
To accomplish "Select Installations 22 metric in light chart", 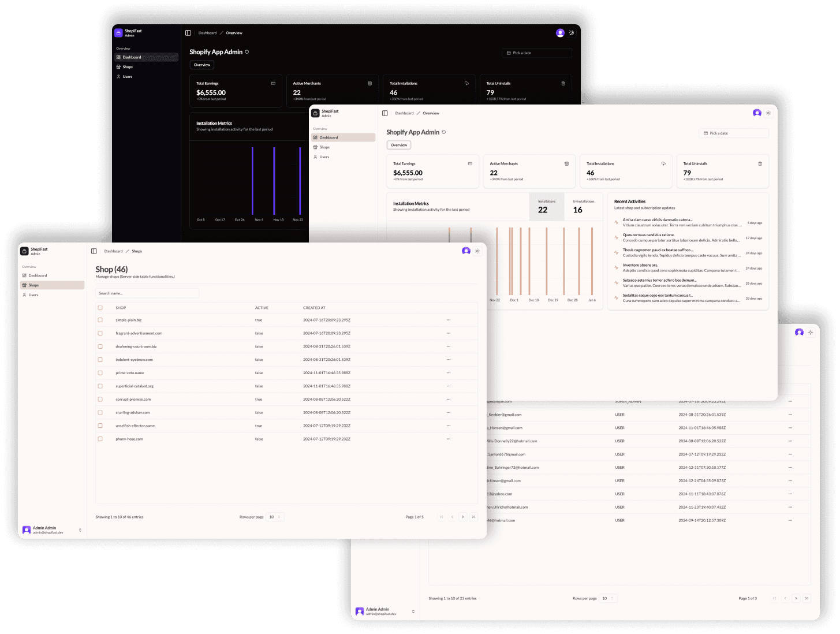I will point(547,207).
